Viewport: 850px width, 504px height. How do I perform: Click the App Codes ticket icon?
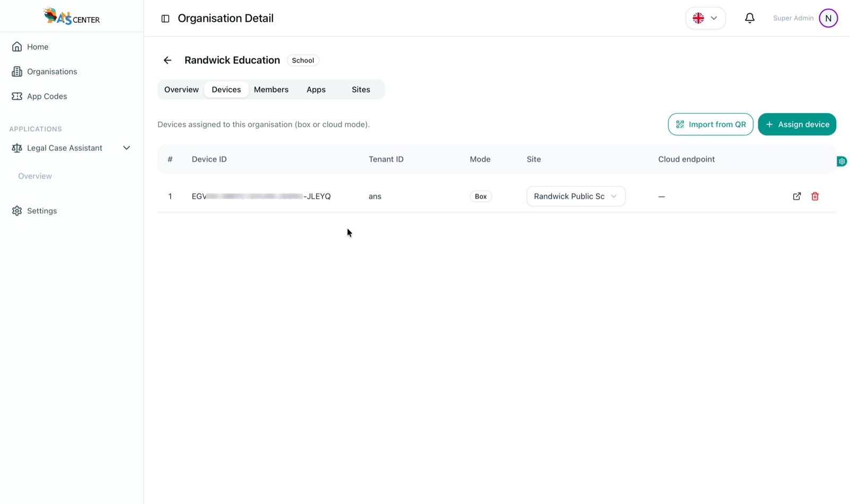click(x=17, y=96)
